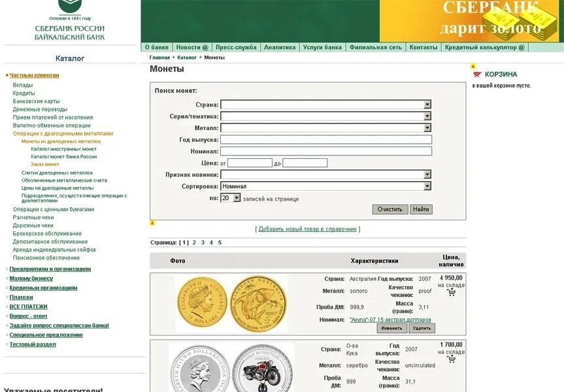This screenshot has height=392, width=564.
Task: Open the Контакты menu
Action: (x=423, y=47)
